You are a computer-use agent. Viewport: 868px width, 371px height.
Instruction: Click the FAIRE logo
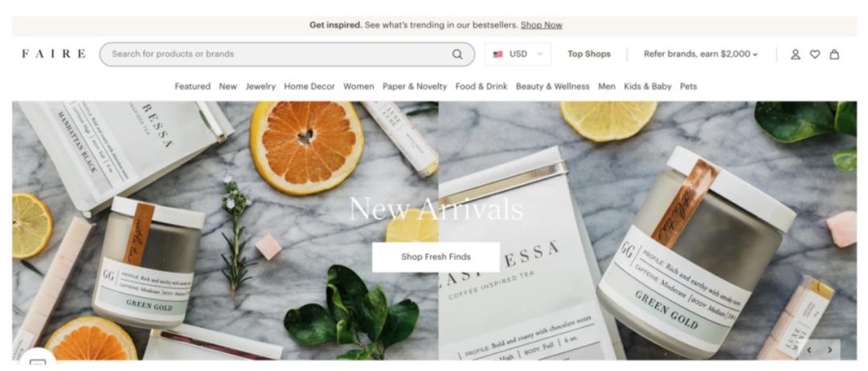pyautogui.click(x=54, y=54)
